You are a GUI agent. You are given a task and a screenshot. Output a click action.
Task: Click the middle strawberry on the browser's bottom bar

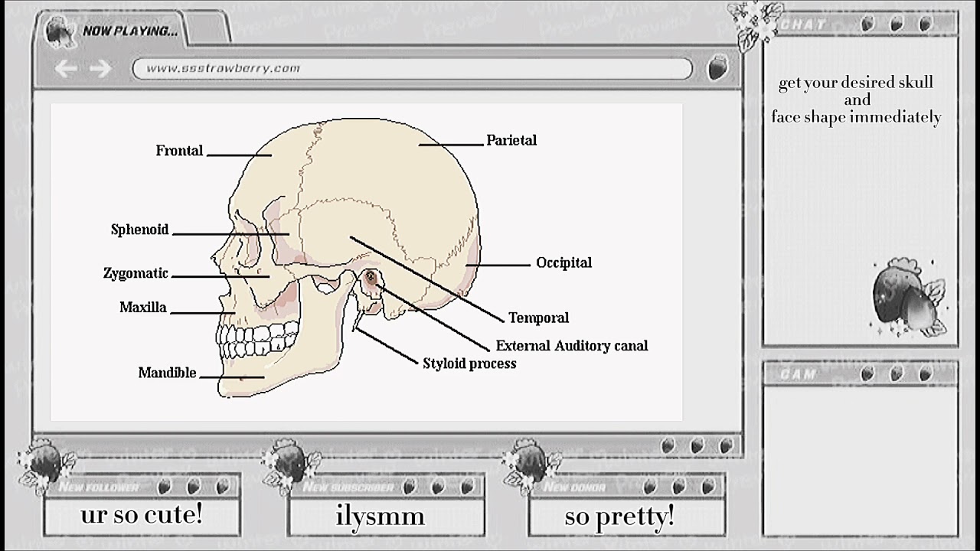(697, 445)
